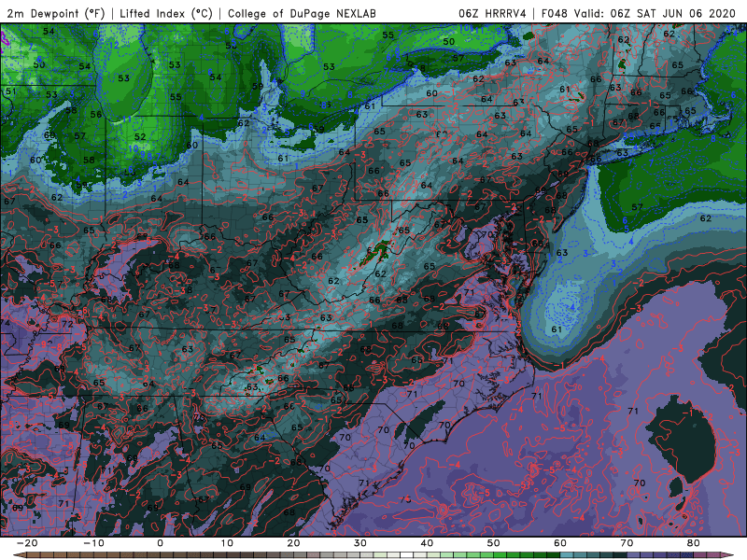
Task: Click the 30 tick label on color scale
Action: 360,543
